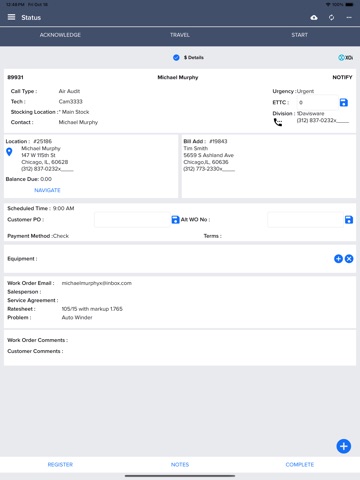The height and width of the screenshot is (480, 360).
Task: Tap the Scheduled Time 9:00 AM
Action: (63, 208)
